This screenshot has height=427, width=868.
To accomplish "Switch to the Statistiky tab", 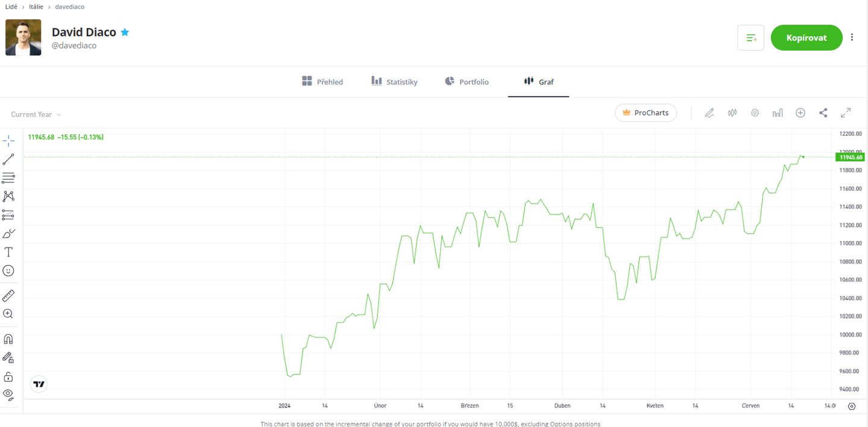I will (394, 82).
